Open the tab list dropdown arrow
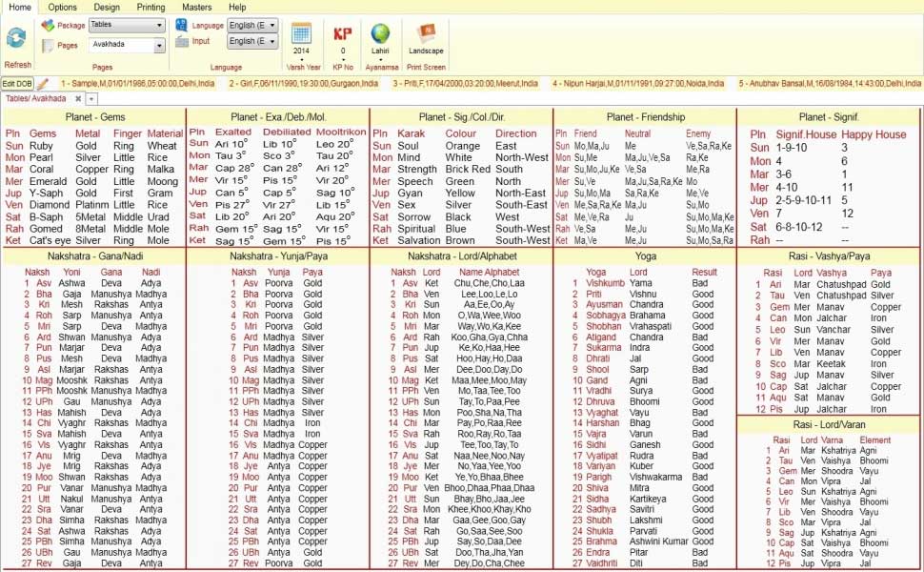The image size is (924, 572). 92,99
